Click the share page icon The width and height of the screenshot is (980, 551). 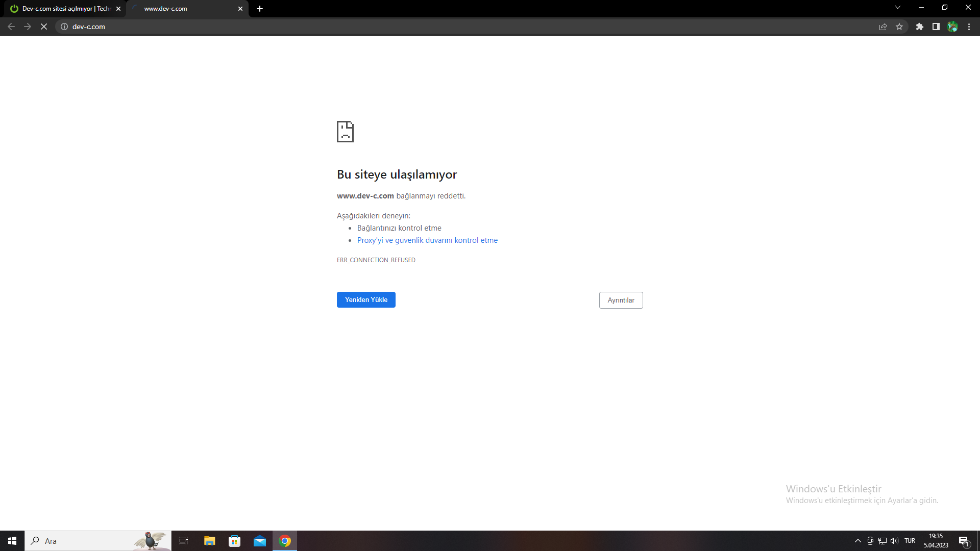tap(883, 27)
